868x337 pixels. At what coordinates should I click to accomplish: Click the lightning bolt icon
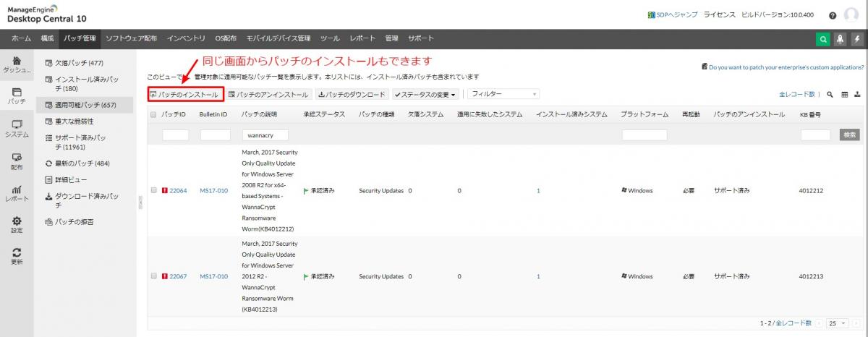(x=856, y=40)
